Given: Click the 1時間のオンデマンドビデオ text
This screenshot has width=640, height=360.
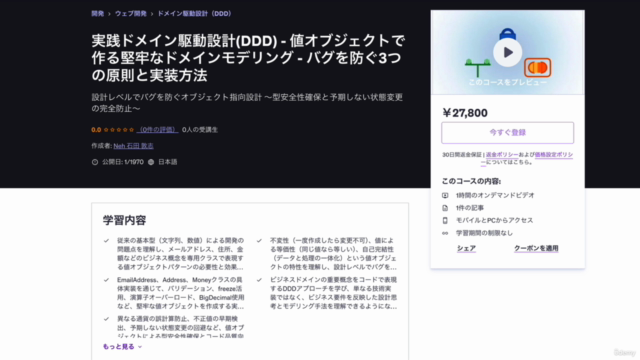Looking at the screenshot, I should pos(495,196).
